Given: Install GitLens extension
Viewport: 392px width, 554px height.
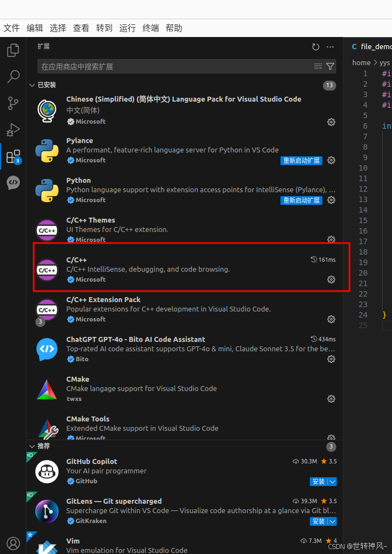Looking at the screenshot, I should pyautogui.click(x=319, y=521).
